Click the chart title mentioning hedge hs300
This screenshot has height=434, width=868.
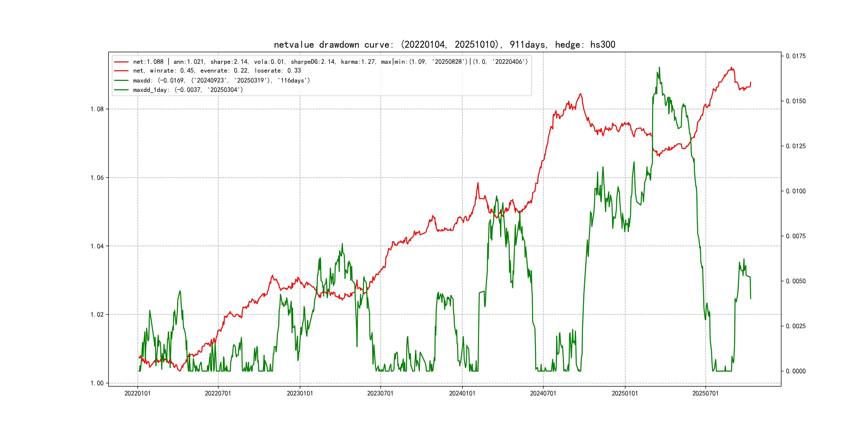point(444,44)
